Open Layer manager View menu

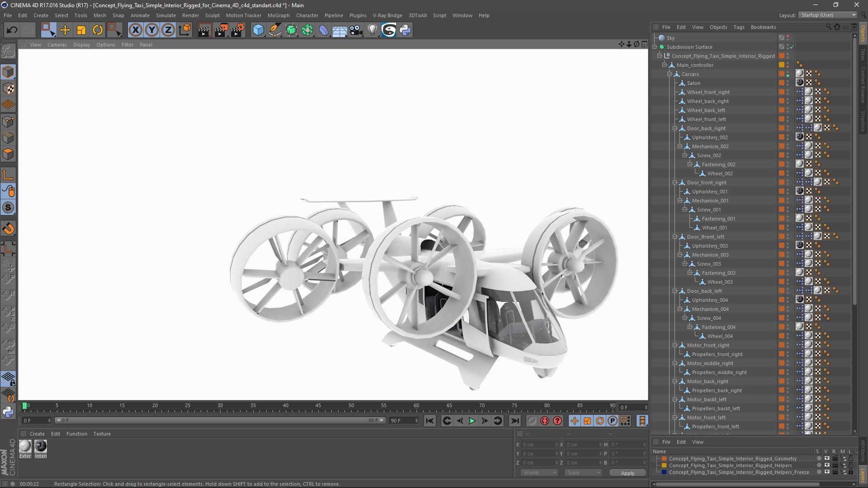click(x=698, y=442)
